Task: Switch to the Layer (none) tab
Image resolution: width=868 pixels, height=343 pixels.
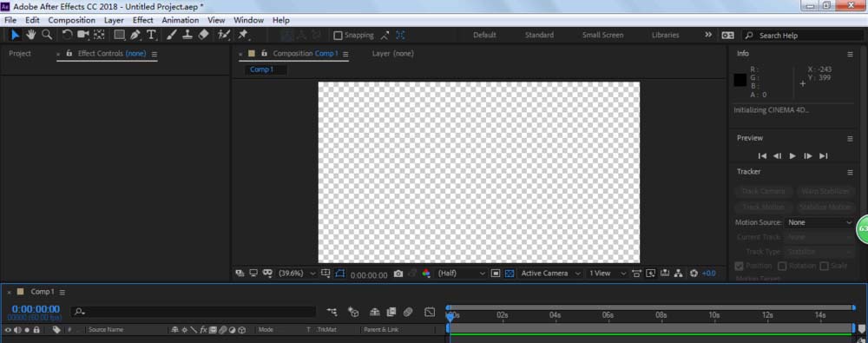Action: tap(393, 54)
